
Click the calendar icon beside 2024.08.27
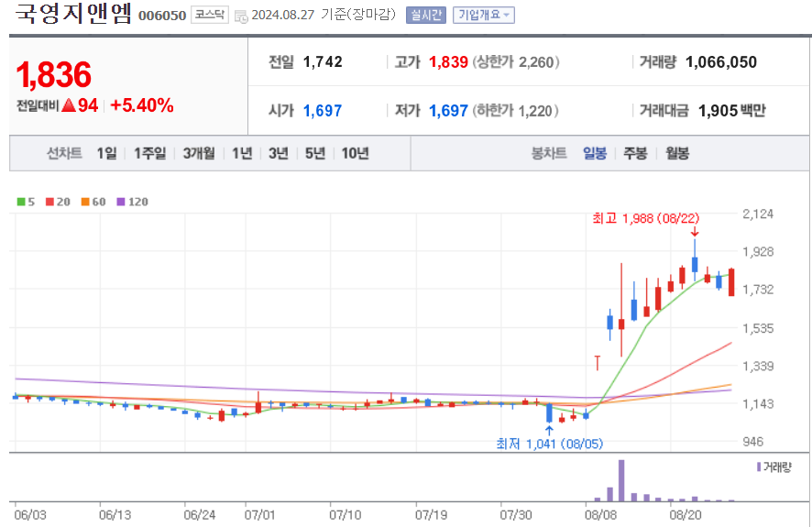click(x=241, y=16)
